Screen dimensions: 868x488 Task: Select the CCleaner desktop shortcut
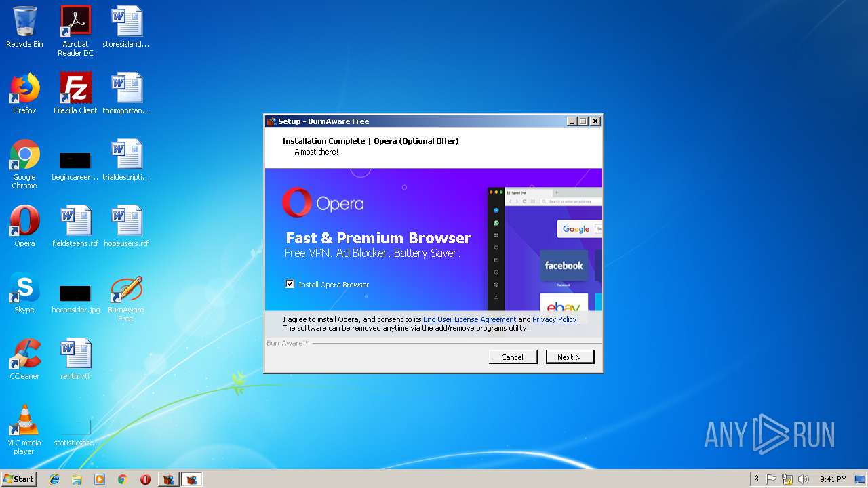pyautogui.click(x=24, y=359)
